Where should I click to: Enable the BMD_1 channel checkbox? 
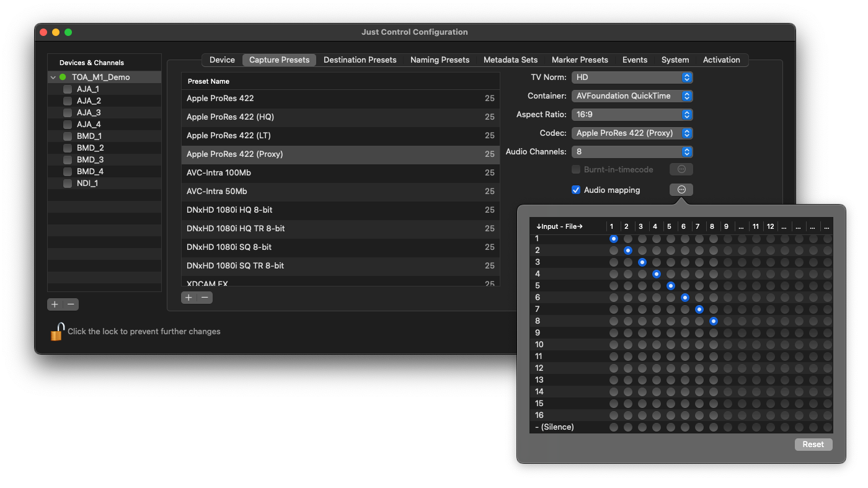68,136
